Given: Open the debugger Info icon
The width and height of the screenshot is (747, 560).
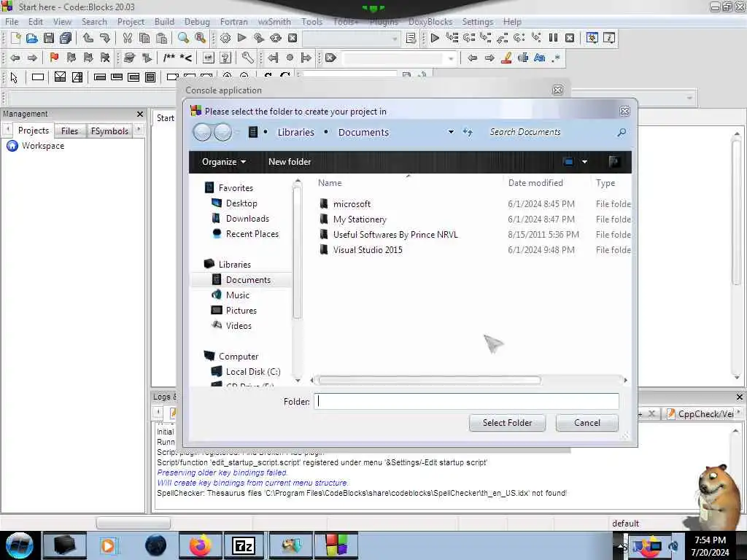Looking at the screenshot, I should click(x=609, y=38).
